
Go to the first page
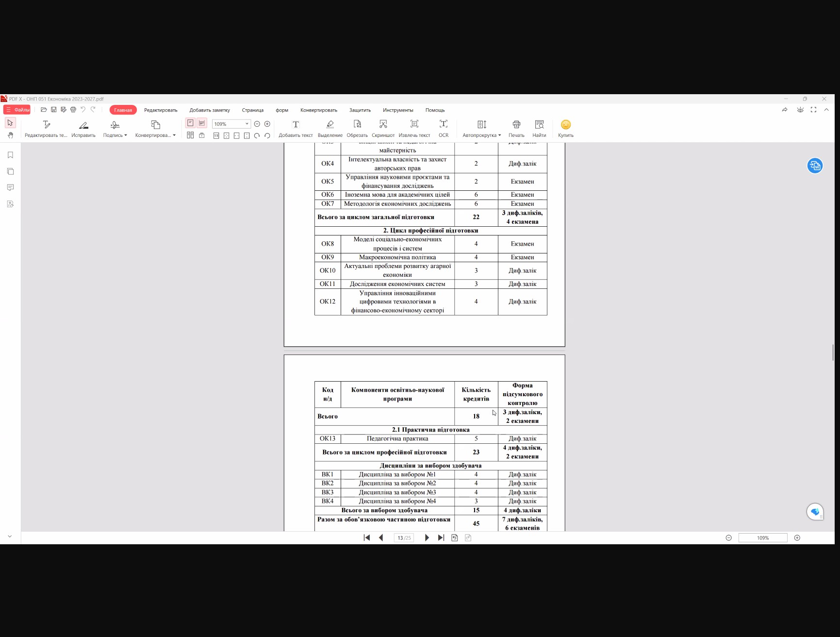367,537
